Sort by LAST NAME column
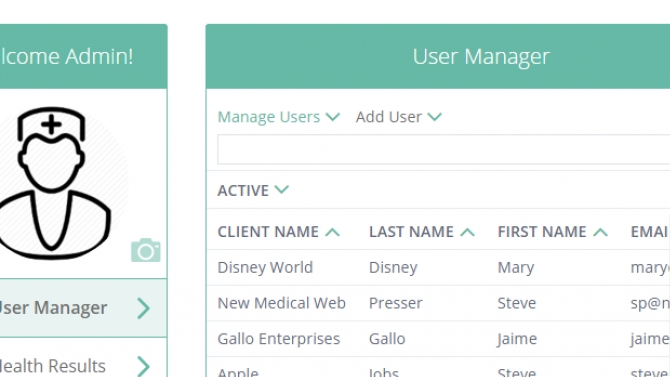The image size is (670, 377). coord(422,232)
